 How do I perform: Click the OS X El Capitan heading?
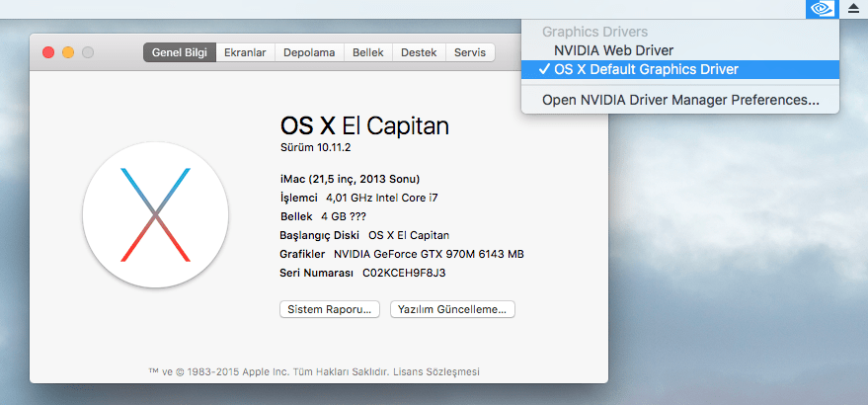point(364,125)
